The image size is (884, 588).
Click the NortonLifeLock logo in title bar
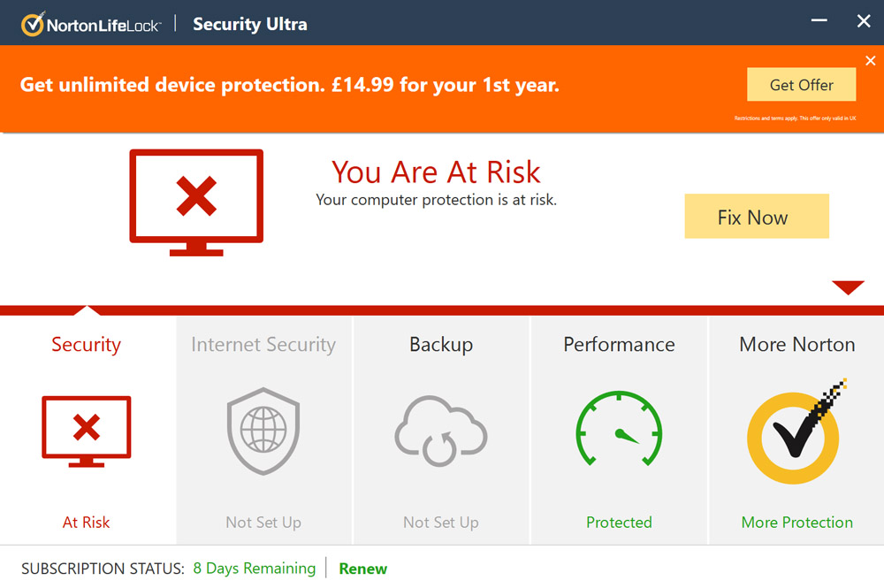[91, 24]
